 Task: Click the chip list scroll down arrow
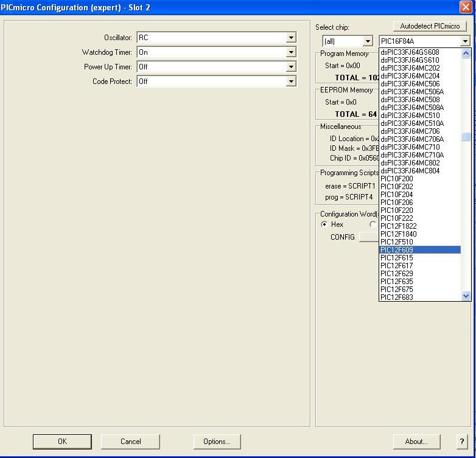click(466, 296)
